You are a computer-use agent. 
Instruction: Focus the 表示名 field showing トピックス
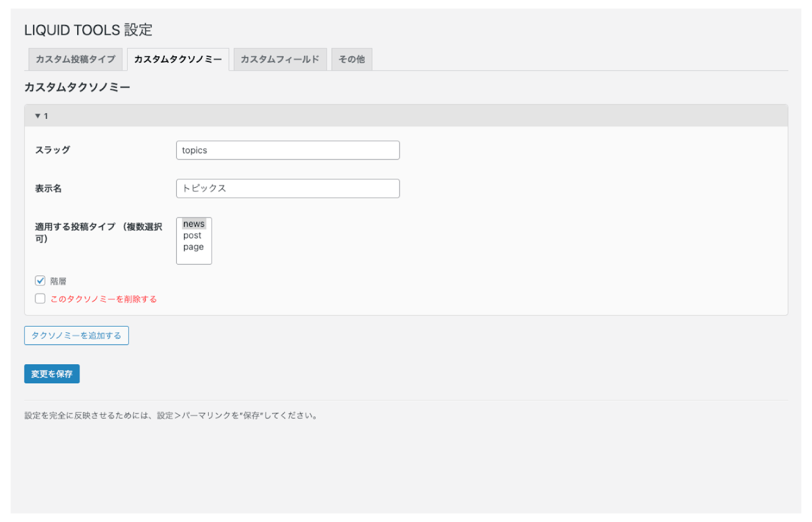click(x=287, y=188)
